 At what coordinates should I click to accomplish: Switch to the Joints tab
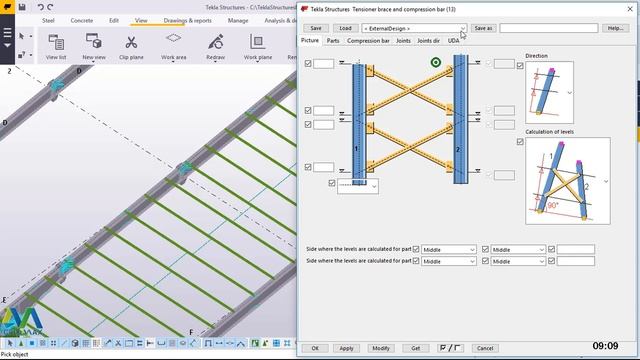[x=403, y=41]
